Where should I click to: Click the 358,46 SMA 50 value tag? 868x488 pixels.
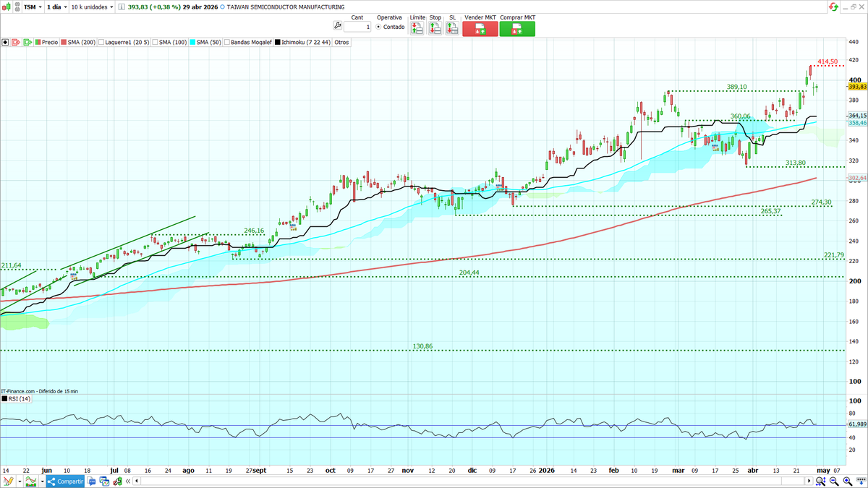click(x=857, y=124)
